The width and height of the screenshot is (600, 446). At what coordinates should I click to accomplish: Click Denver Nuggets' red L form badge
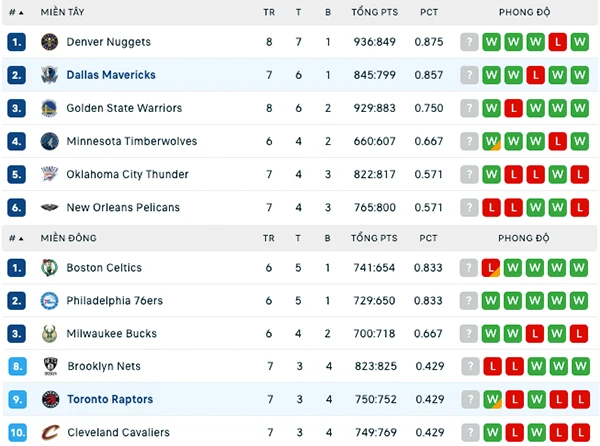pos(558,42)
